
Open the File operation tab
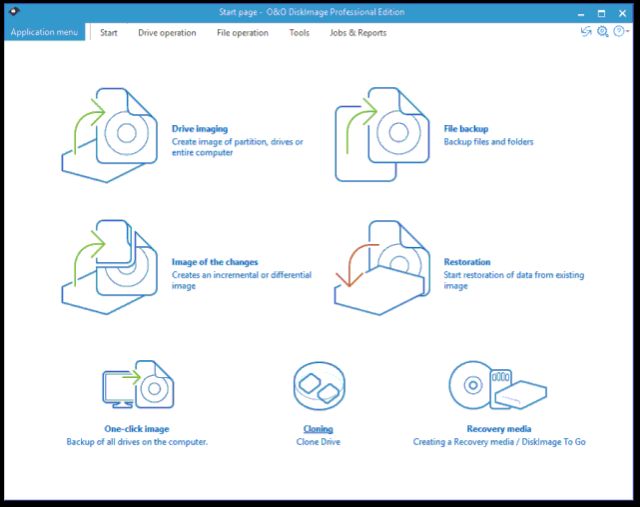click(242, 33)
